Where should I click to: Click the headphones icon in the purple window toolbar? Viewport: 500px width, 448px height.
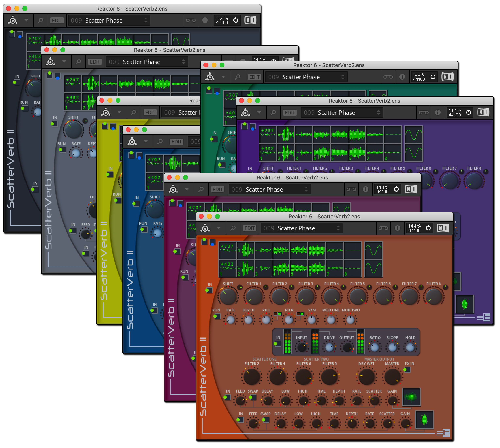424,112
